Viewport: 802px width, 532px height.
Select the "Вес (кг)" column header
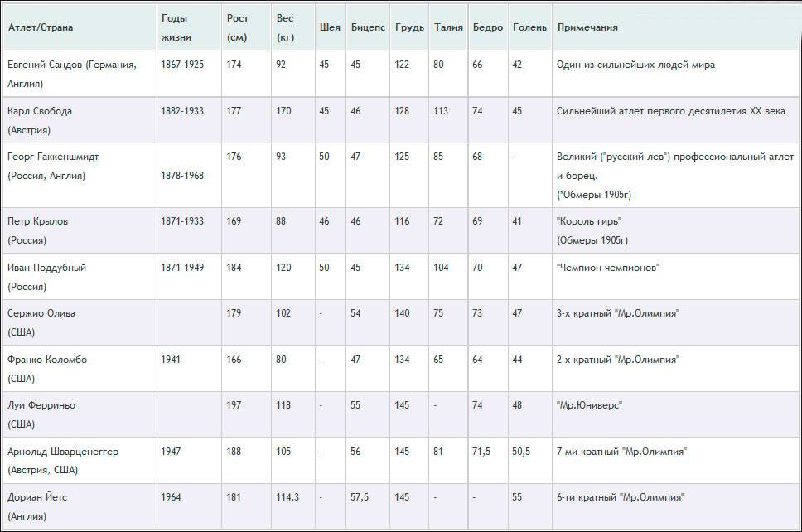285,27
